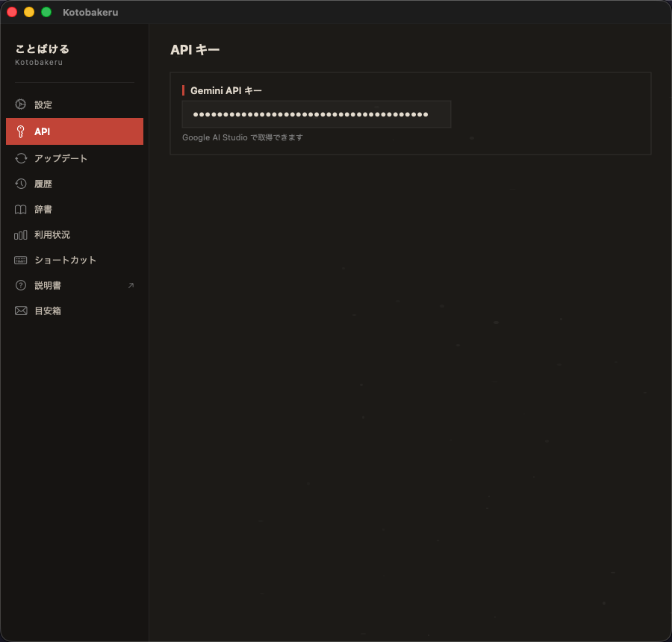Select the 目安箱 feedback item
This screenshot has height=642, width=672.
pos(48,311)
